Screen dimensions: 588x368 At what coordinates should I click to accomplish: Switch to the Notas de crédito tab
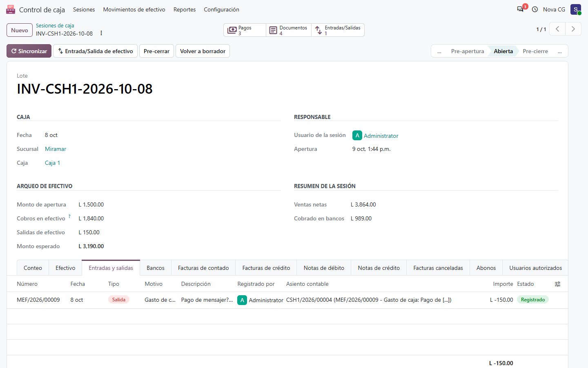tap(379, 268)
